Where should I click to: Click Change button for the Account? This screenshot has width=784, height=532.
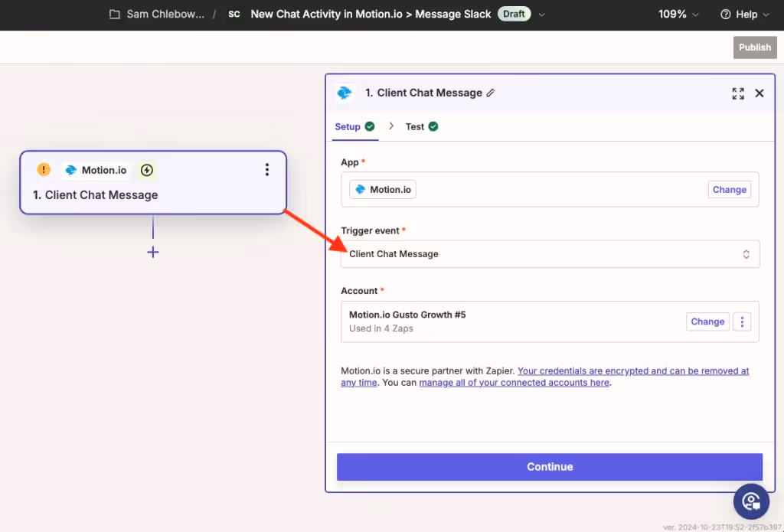[x=707, y=321]
